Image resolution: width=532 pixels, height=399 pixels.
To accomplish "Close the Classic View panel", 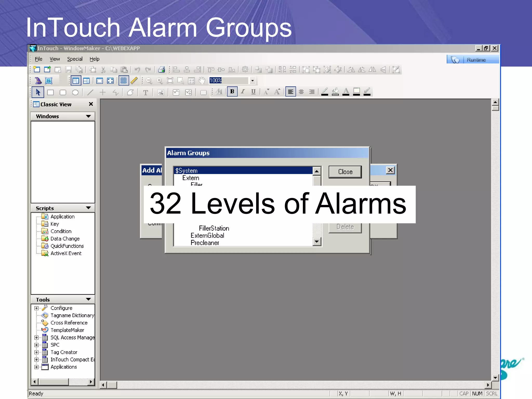I will 91,104.
